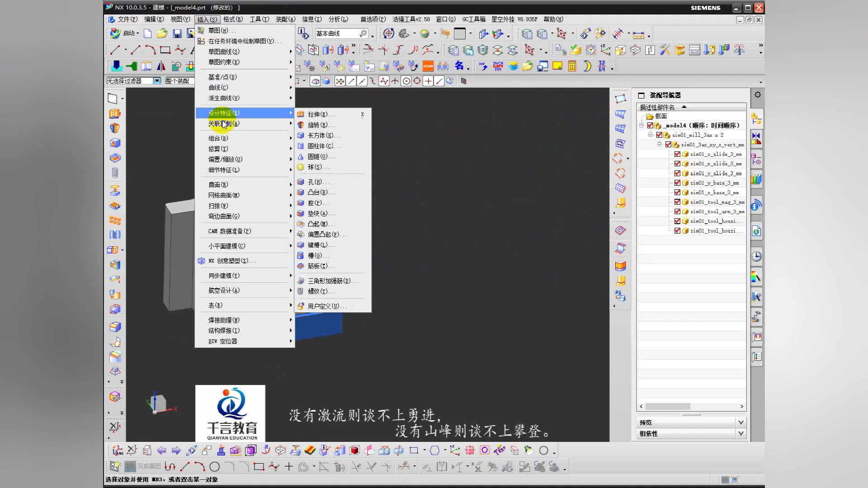868x488 pixels.
Task: Click the gear icon above the 装配导航器 panel
Action: tap(757, 94)
